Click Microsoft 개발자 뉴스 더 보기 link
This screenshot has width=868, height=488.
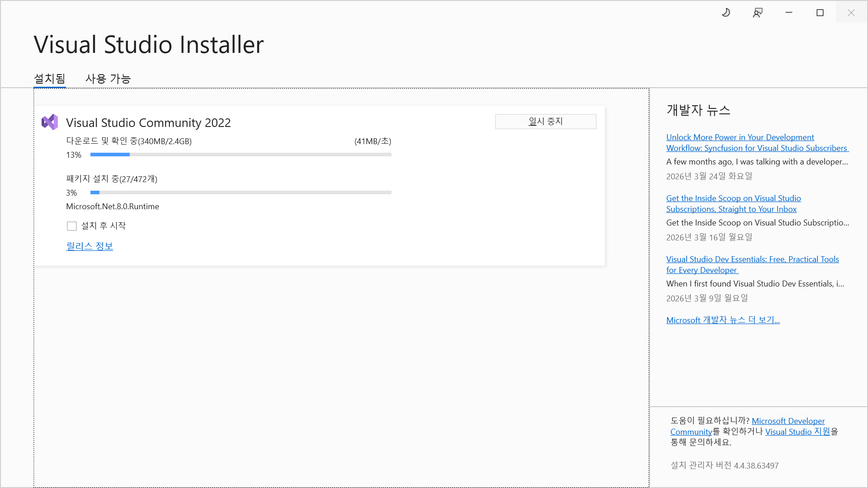tap(723, 320)
